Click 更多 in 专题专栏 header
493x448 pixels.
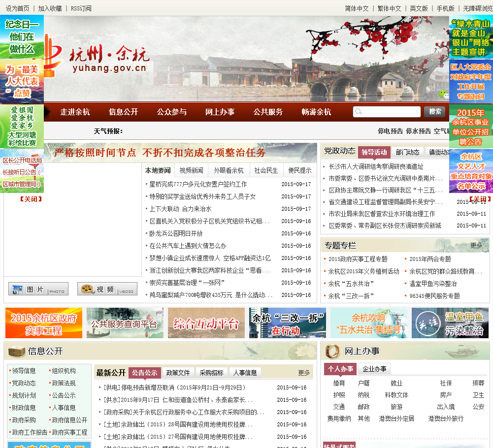pyautogui.click(x=476, y=245)
